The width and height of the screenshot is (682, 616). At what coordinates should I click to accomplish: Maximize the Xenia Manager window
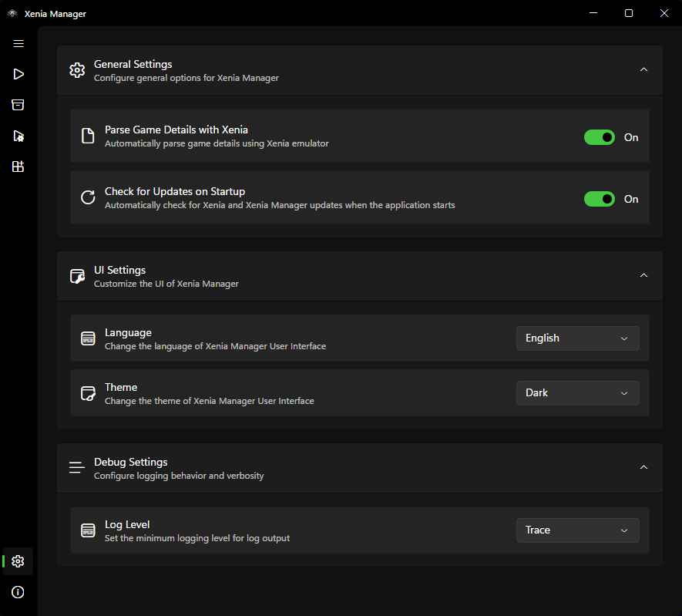pos(629,13)
